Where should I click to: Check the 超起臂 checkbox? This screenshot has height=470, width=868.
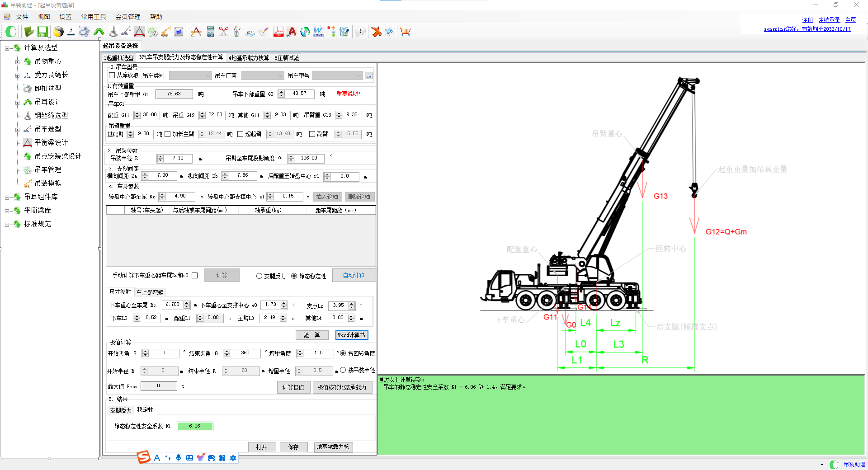point(241,134)
